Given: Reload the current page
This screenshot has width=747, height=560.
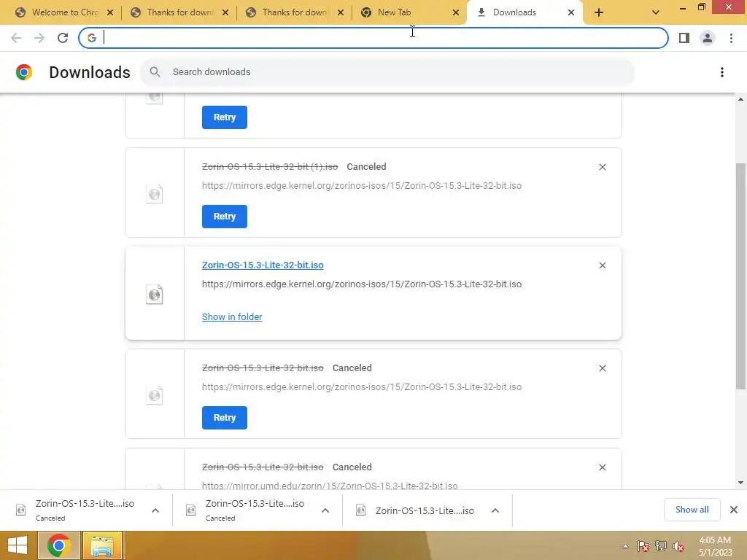Looking at the screenshot, I should 63,38.
